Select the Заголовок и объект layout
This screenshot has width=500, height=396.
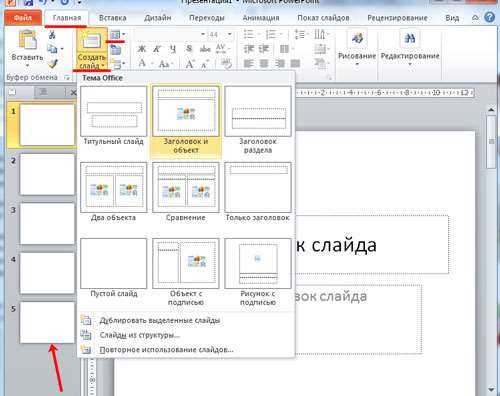coord(186,120)
